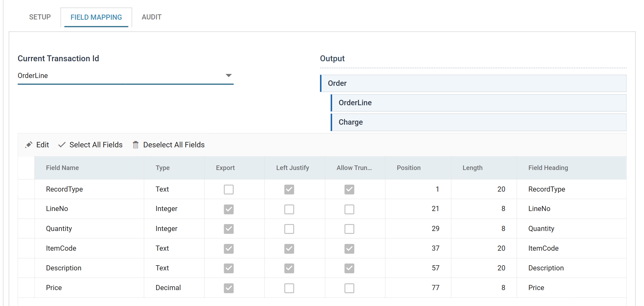The width and height of the screenshot is (644, 306).
Task: Click the Select All Fields checkmark icon
Action: [62, 145]
